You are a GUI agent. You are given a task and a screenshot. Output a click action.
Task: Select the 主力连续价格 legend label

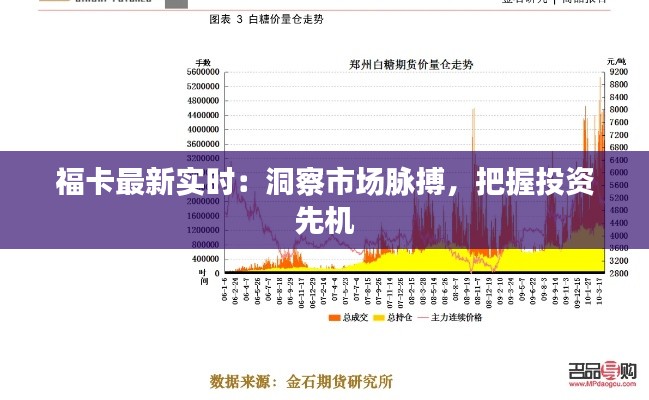click(x=456, y=318)
